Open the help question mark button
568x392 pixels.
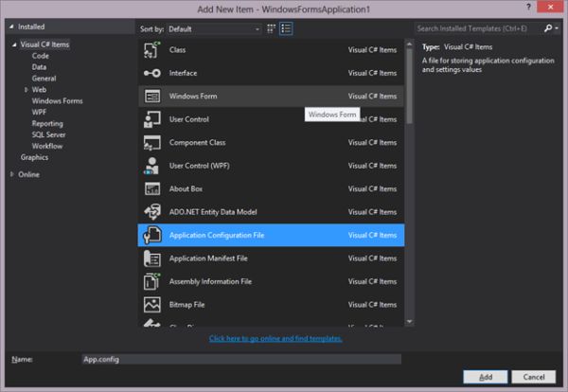tap(528, 7)
